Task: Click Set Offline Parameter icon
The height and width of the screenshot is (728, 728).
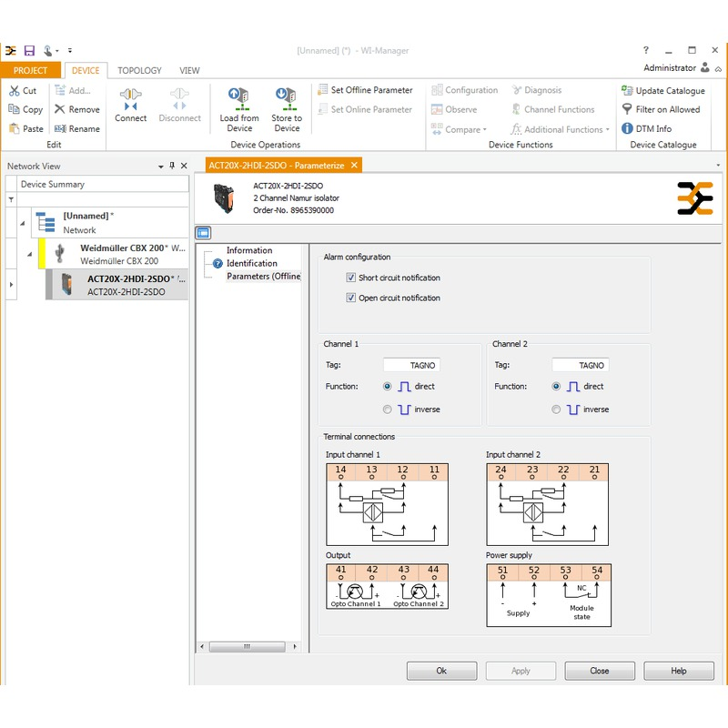Action: point(322,89)
